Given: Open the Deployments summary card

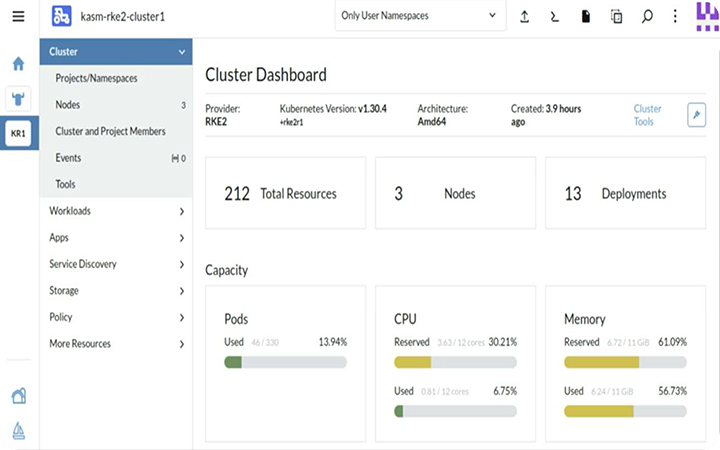Looking at the screenshot, I should (625, 194).
